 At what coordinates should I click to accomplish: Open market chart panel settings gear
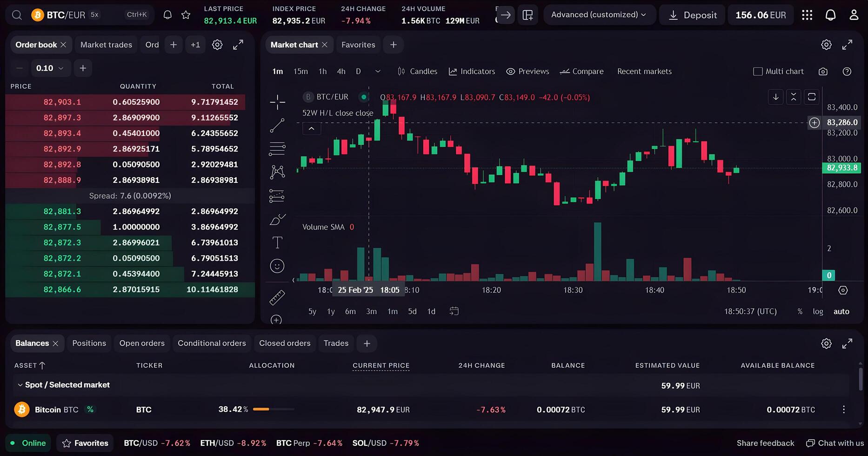826,45
